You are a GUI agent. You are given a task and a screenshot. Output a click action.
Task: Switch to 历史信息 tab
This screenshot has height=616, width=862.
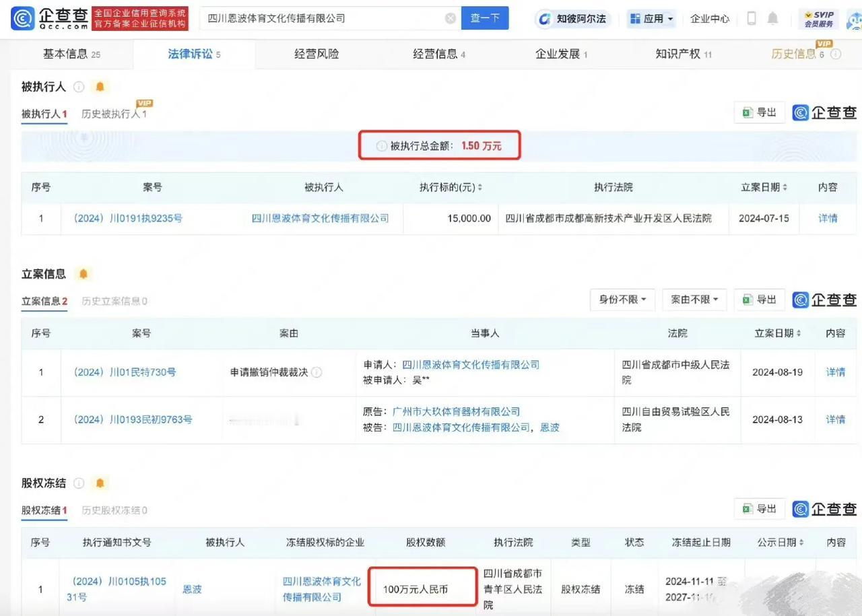[x=797, y=54]
